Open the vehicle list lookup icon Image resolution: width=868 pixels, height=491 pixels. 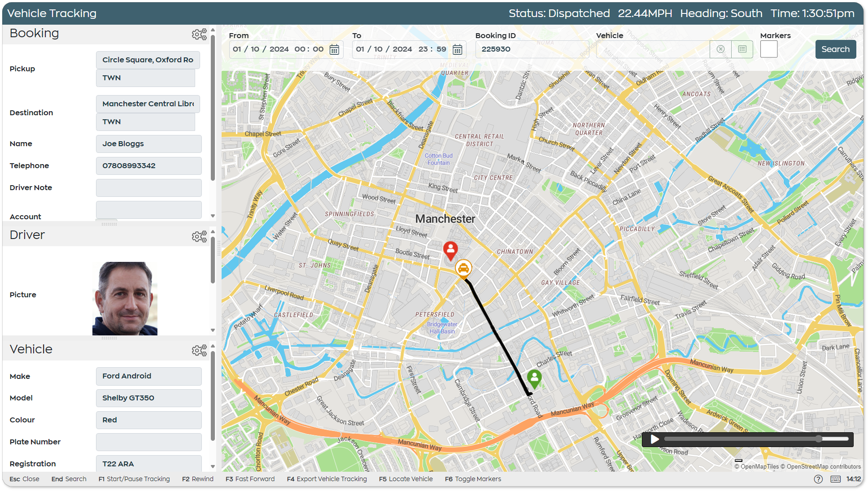click(742, 49)
